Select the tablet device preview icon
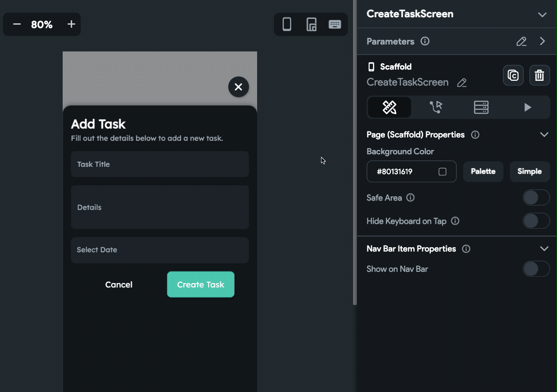 (x=311, y=24)
